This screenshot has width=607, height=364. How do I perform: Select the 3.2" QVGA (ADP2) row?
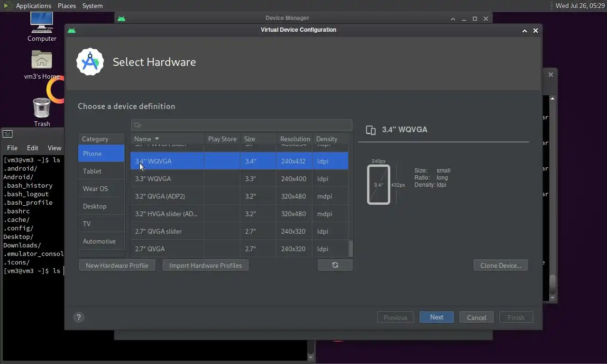click(239, 196)
